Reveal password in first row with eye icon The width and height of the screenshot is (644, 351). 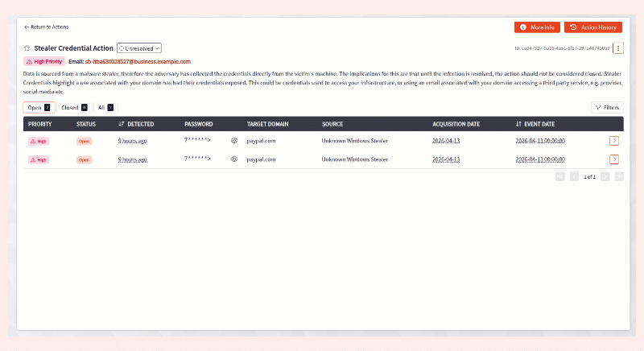(234, 140)
